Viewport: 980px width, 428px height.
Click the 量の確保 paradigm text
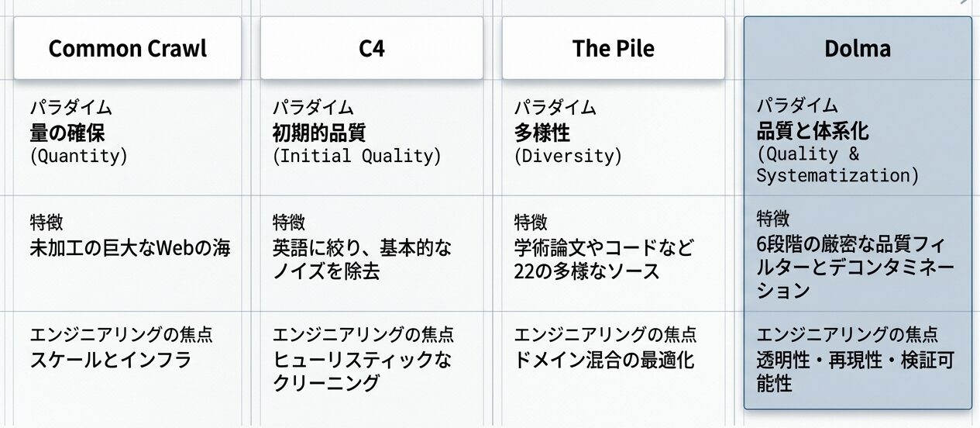point(67,133)
